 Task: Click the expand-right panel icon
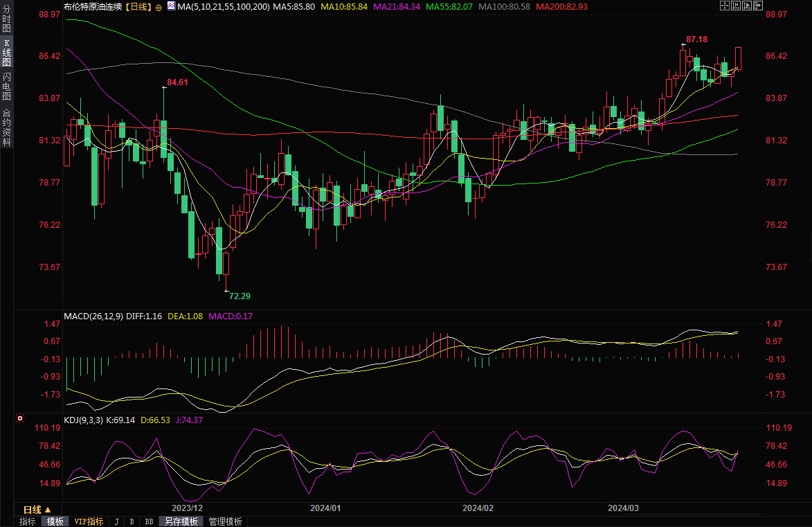click(758, 6)
